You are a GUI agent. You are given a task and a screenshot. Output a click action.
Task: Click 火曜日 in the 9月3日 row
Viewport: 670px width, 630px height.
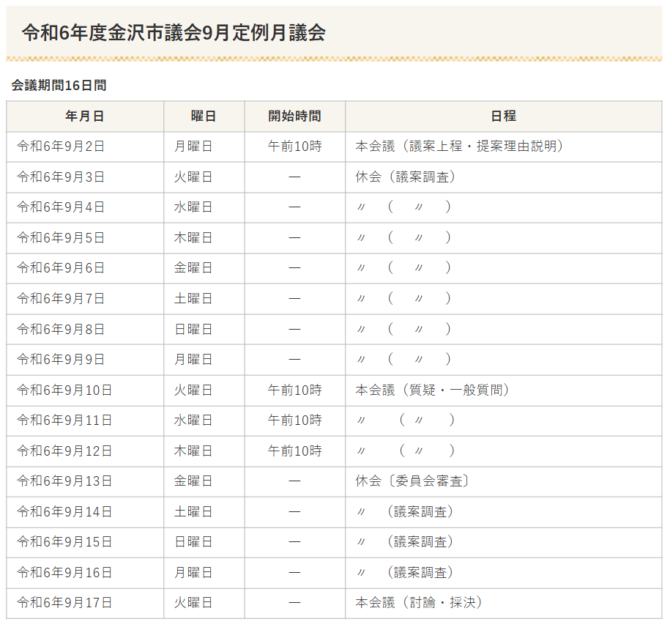point(204,177)
